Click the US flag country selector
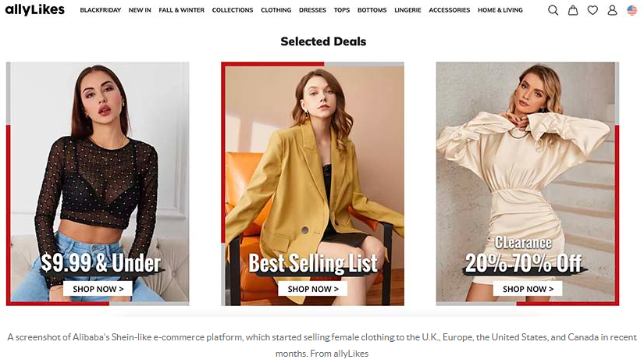This screenshot has height=363, width=644. click(632, 10)
